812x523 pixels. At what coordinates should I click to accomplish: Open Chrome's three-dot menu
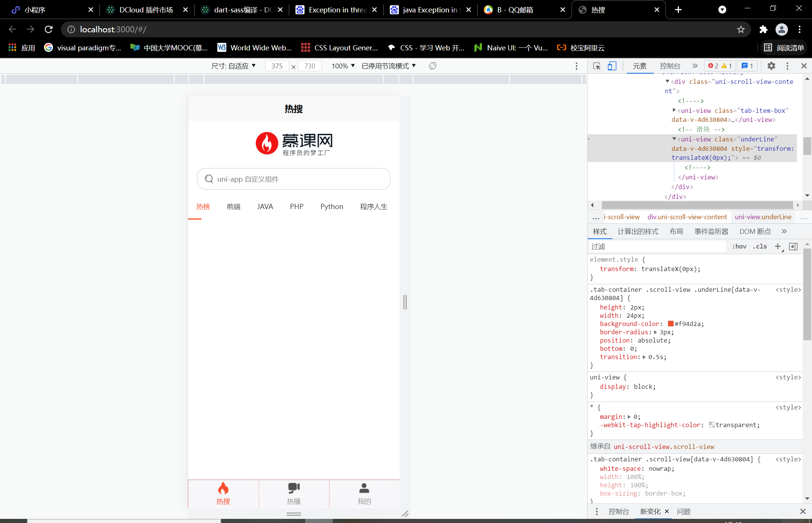tap(800, 29)
